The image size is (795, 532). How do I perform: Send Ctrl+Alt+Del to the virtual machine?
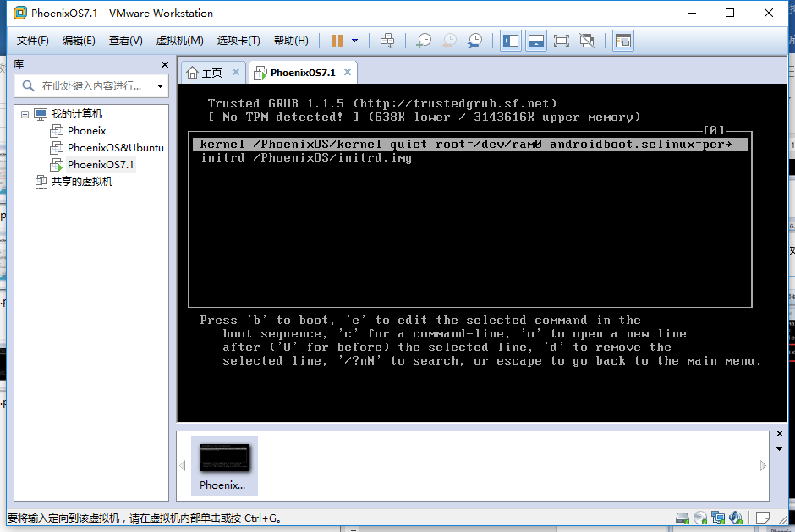[x=387, y=41]
